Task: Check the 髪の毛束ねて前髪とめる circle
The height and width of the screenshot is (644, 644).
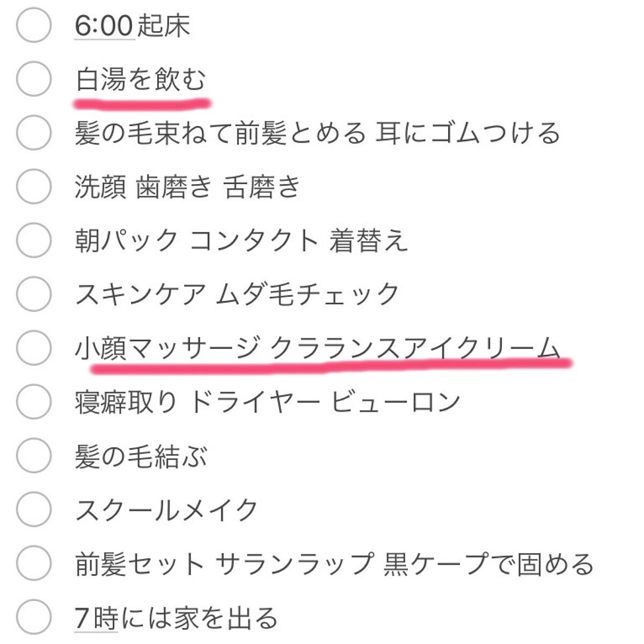Action: [34, 133]
